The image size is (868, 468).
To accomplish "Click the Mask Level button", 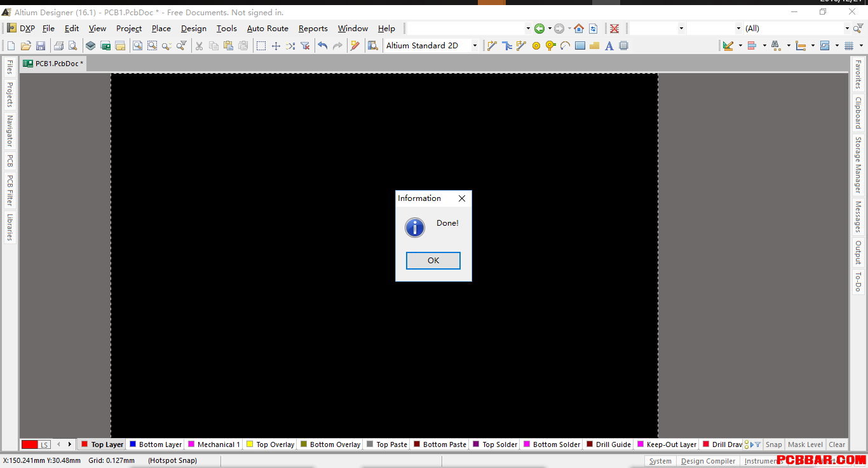I will (805, 444).
